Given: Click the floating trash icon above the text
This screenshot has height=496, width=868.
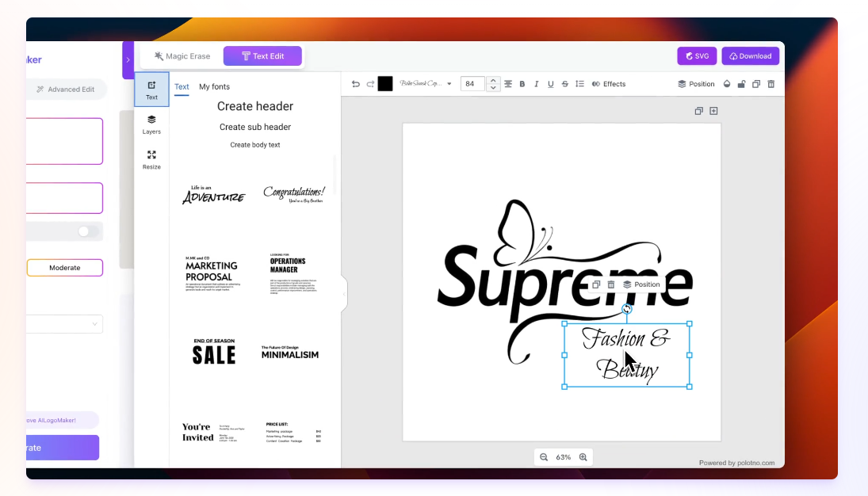Looking at the screenshot, I should click(x=611, y=284).
